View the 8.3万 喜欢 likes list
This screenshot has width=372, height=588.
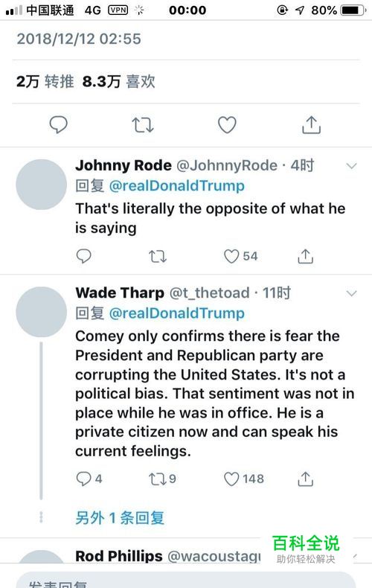pyautogui.click(x=119, y=81)
